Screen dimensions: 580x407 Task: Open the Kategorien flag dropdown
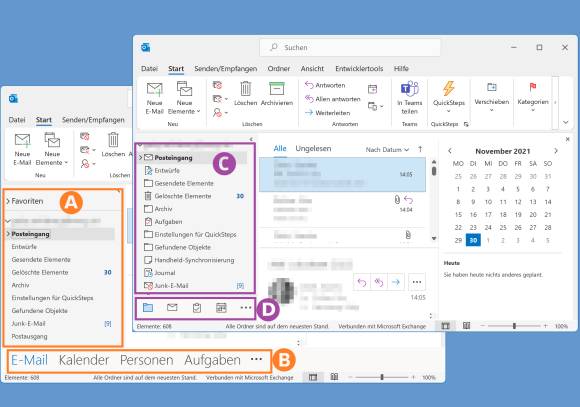click(x=533, y=97)
